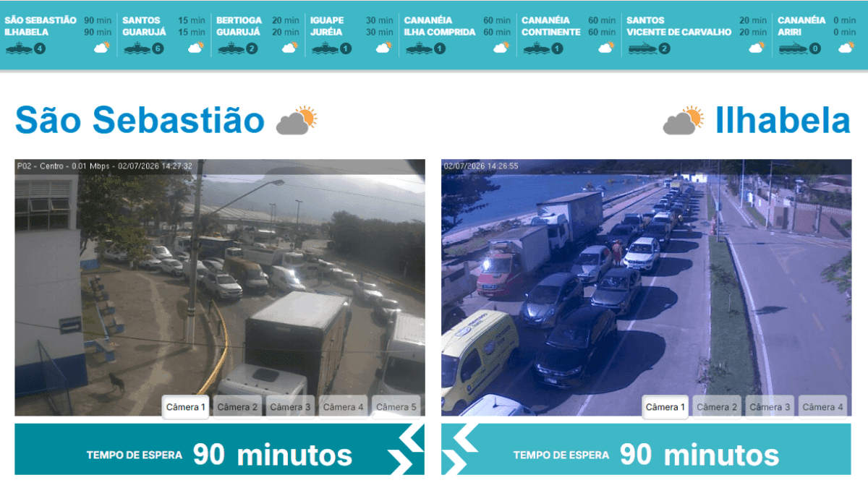Screen dimensions: 868x488
Task: Click weather icon in Santos–Vicente de Carvalho card
Action: pos(757,48)
